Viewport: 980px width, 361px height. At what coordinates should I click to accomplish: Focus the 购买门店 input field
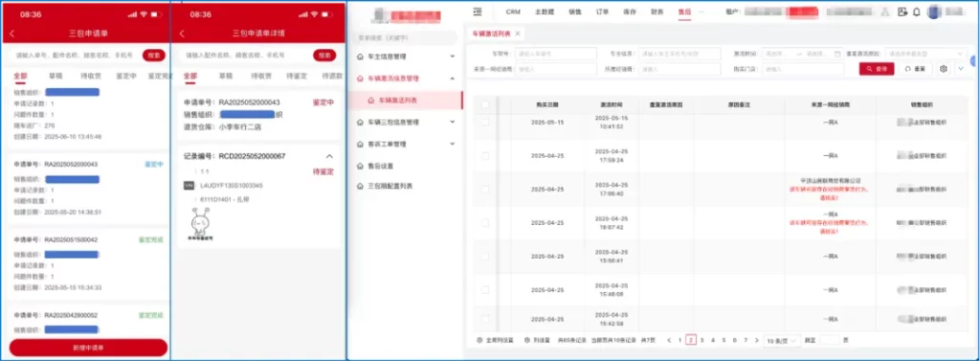coord(803,69)
